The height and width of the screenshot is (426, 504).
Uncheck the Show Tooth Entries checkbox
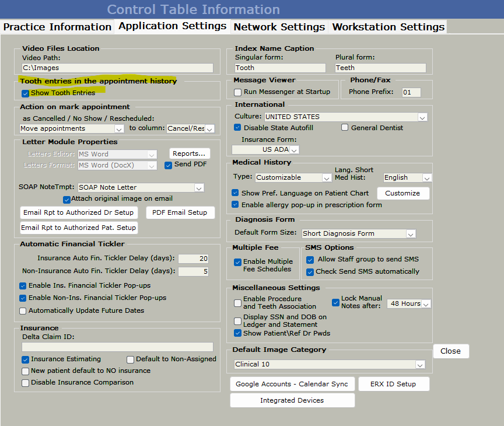pos(25,93)
